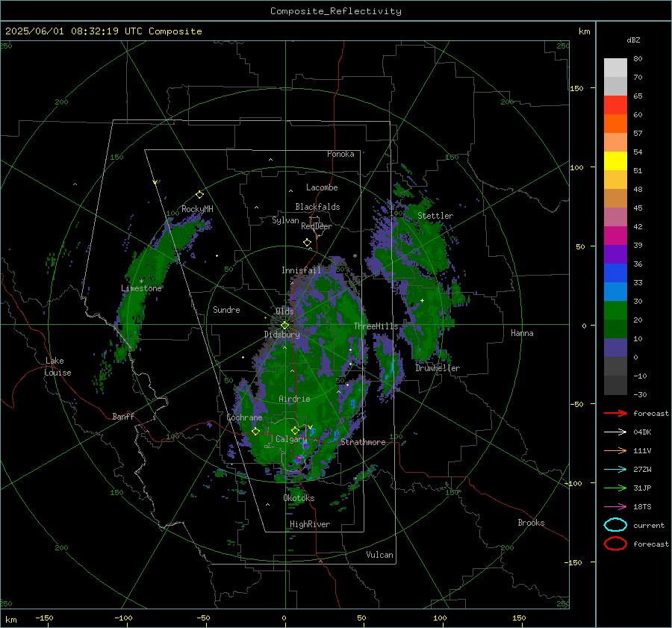
Task: Click the RedDeer city label
Action: coord(317,226)
